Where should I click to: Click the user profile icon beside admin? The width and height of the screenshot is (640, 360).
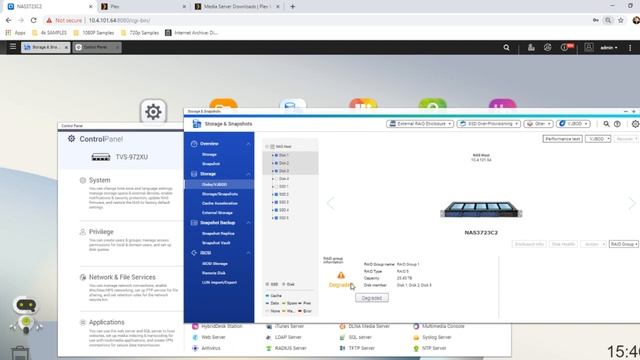coord(589,47)
